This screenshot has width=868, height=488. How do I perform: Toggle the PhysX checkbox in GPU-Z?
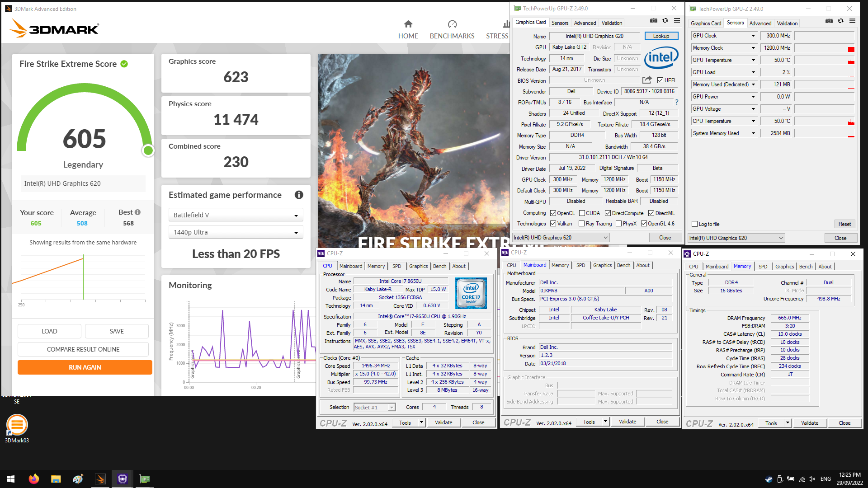point(618,224)
